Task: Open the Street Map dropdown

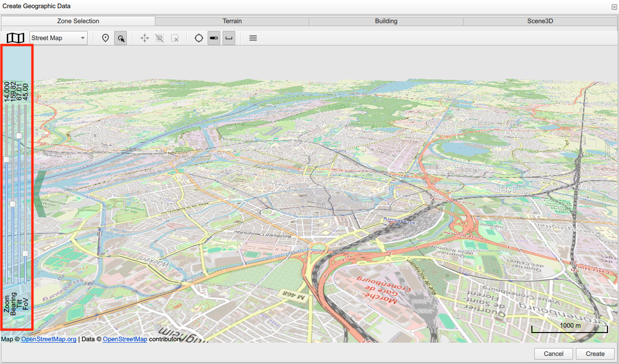Action: click(59, 38)
